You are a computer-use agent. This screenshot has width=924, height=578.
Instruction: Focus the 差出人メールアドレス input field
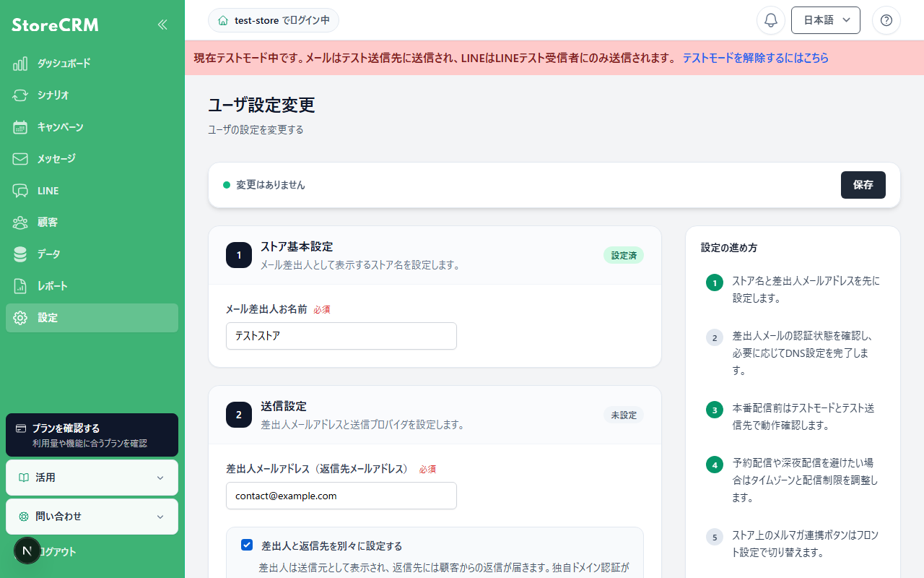(x=341, y=496)
